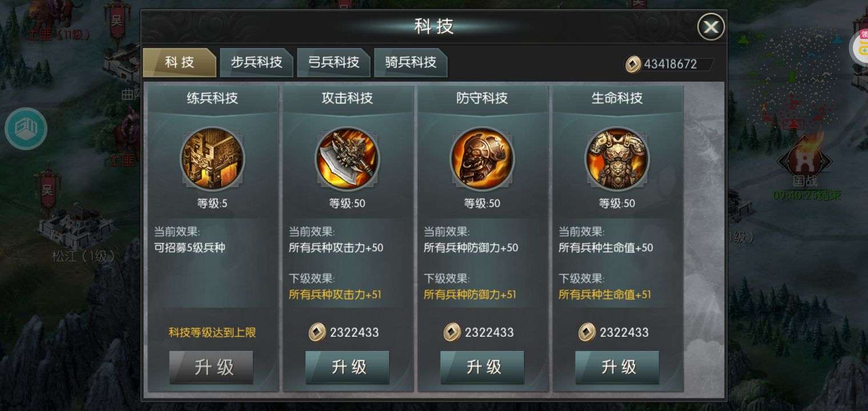Screen dimensions: 868x411
Task: Click the coin icon under 生命科技 cost
Action: click(586, 332)
